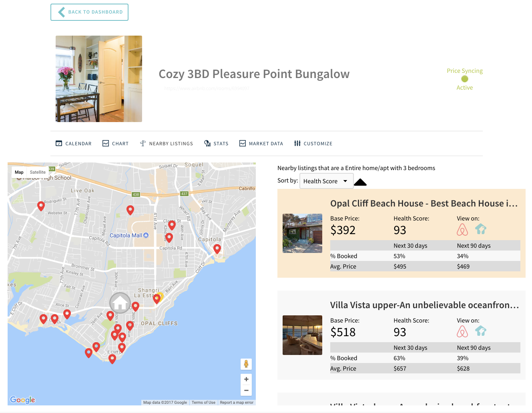The width and height of the screenshot is (532, 413).
Task: Click the Villa Vista listing thumbnail photo
Action: tap(302, 335)
